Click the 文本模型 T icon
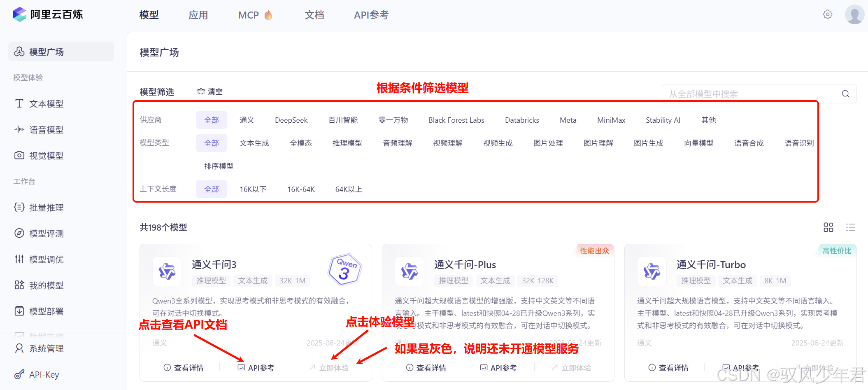Image resolution: width=868 pixels, height=390 pixels. tap(19, 103)
